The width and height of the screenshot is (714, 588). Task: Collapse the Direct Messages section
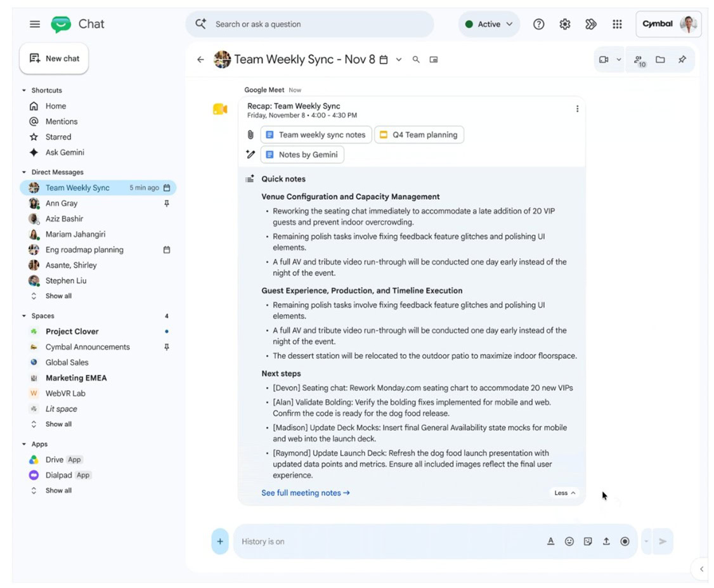pyautogui.click(x=23, y=172)
